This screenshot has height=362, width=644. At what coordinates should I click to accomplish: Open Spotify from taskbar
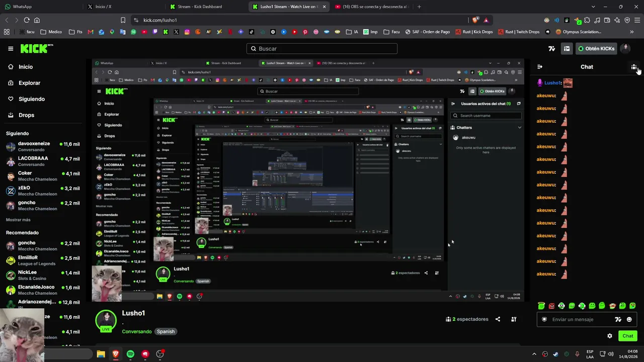pos(130,354)
